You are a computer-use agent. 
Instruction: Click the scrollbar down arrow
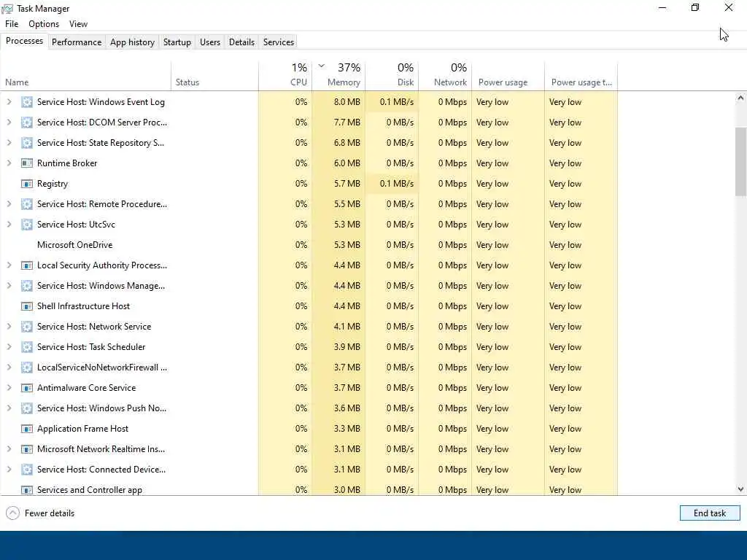pyautogui.click(x=740, y=489)
